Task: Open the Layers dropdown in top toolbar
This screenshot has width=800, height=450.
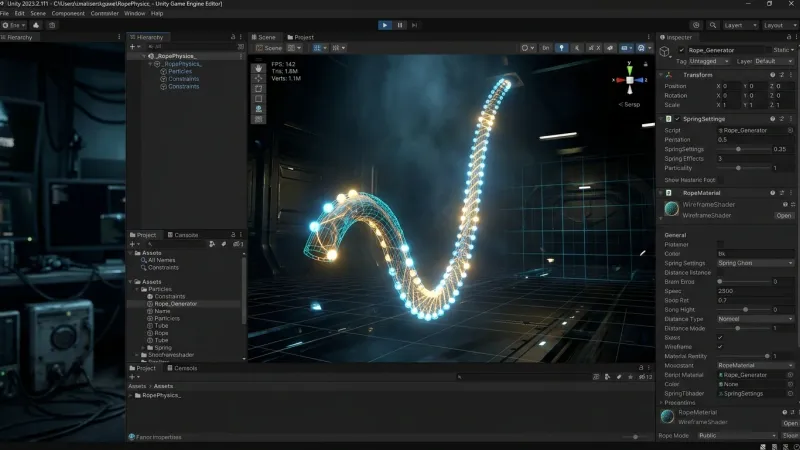Action: click(x=740, y=25)
